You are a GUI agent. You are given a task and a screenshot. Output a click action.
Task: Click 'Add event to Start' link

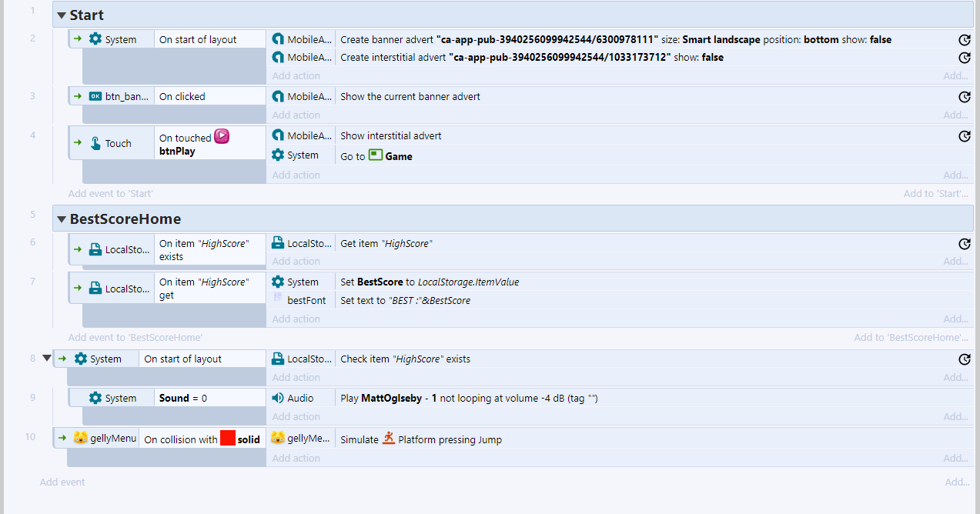click(x=110, y=193)
